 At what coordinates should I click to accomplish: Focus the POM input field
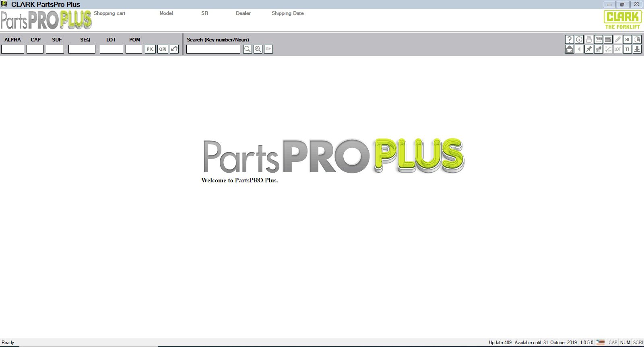[x=134, y=49]
